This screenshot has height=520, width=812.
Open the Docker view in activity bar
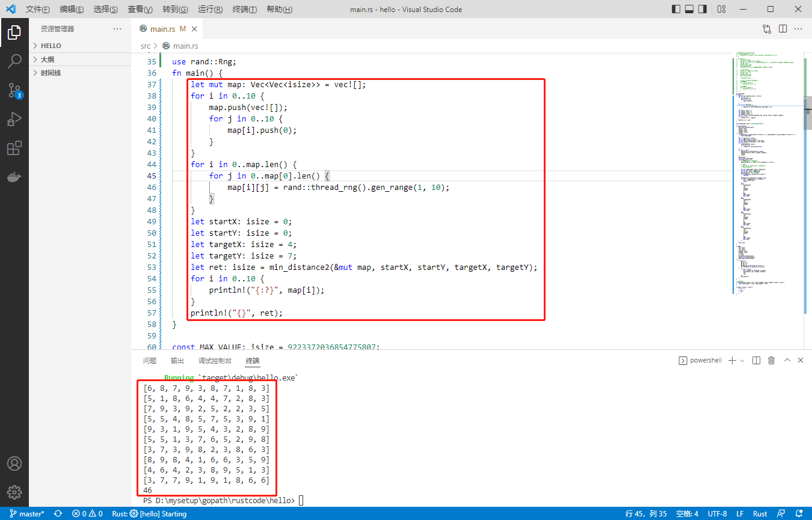14,177
